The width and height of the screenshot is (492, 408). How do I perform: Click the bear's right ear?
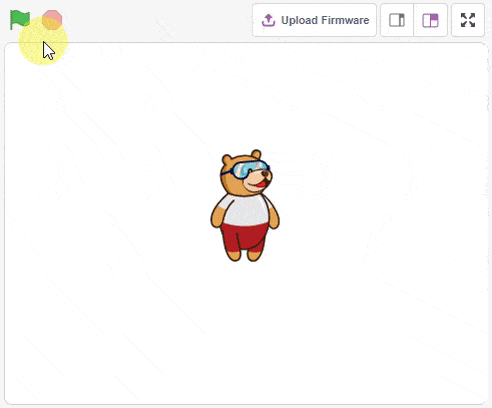pos(256,154)
